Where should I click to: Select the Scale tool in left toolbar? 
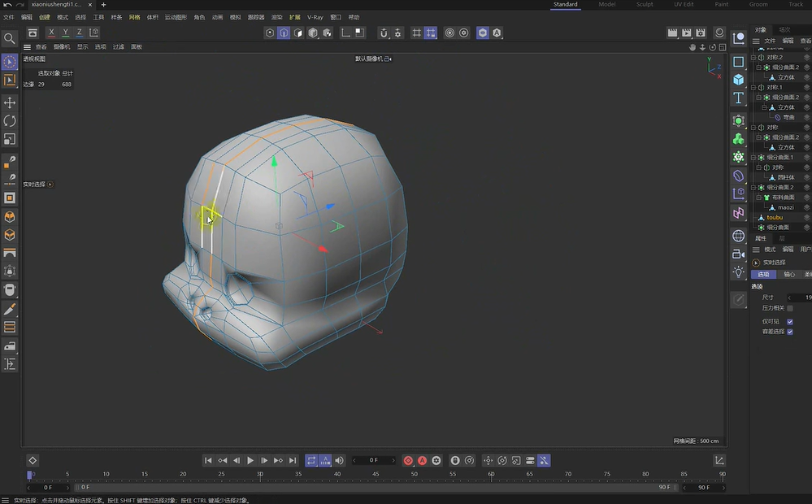9,139
